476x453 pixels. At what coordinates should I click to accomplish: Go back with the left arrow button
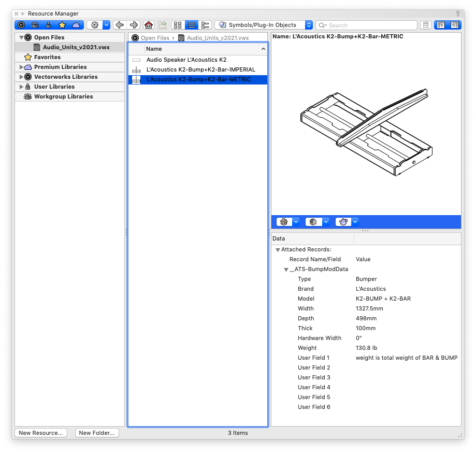pos(120,25)
